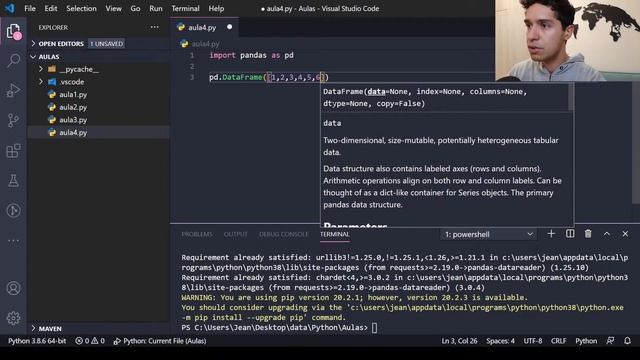This screenshot has height=360, width=640.
Task: Create a new terminal with plus
Action: click(551, 233)
